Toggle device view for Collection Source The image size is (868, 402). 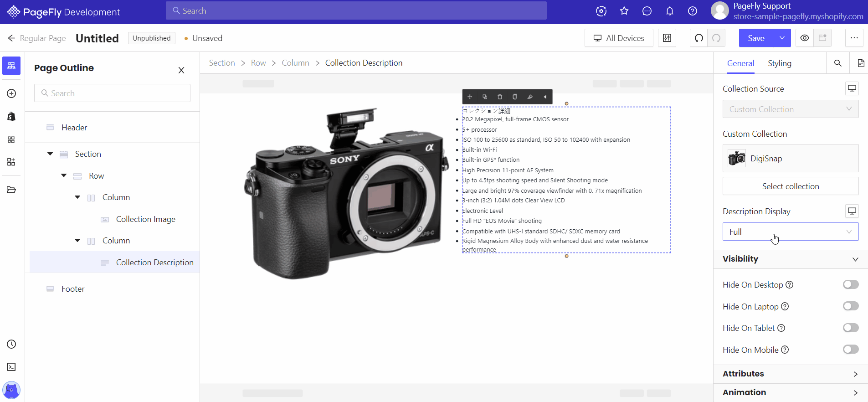coord(852,88)
